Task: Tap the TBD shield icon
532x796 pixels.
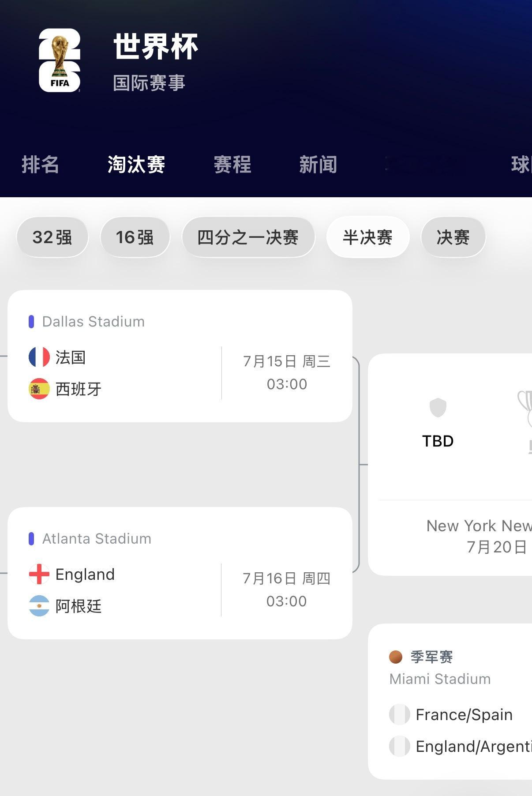Action: [x=438, y=407]
